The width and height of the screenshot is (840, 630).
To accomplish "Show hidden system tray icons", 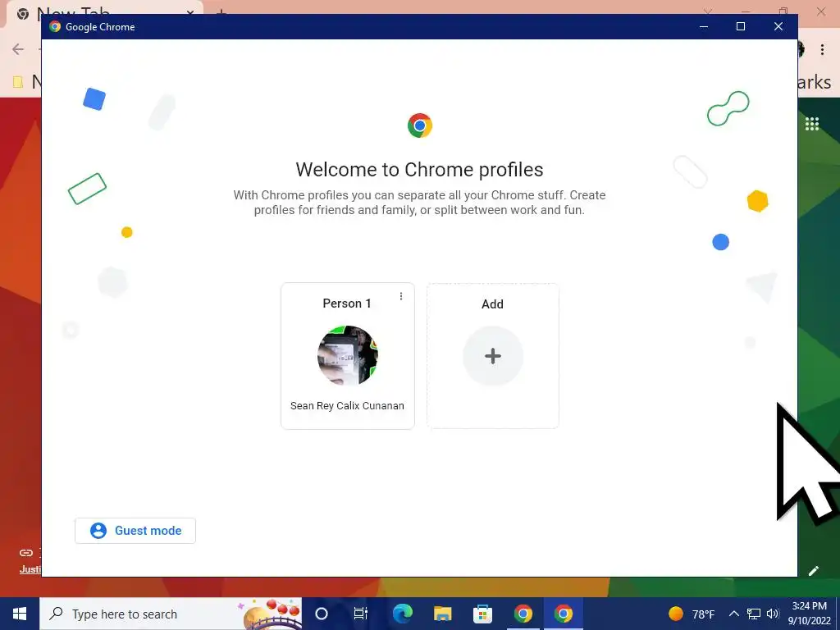I will (734, 614).
